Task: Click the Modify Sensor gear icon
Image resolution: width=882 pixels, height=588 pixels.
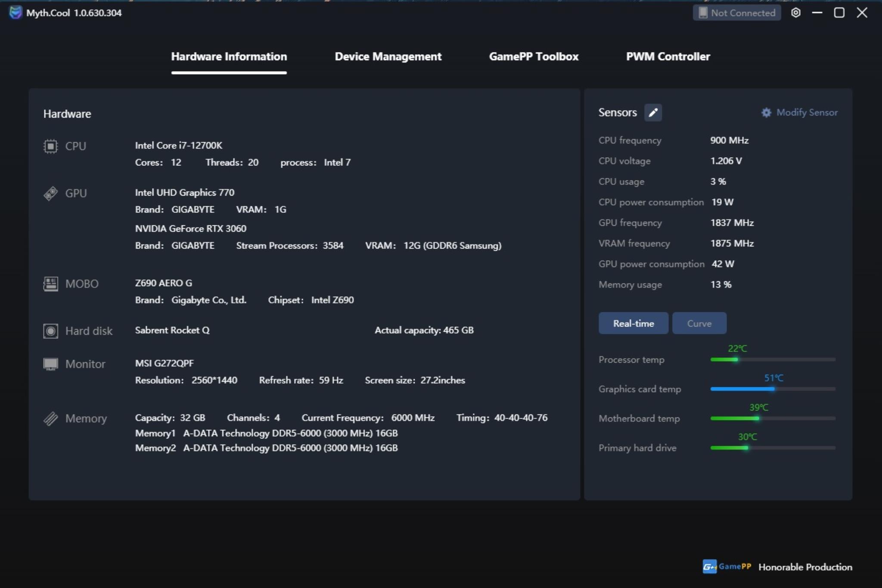Action: point(766,113)
